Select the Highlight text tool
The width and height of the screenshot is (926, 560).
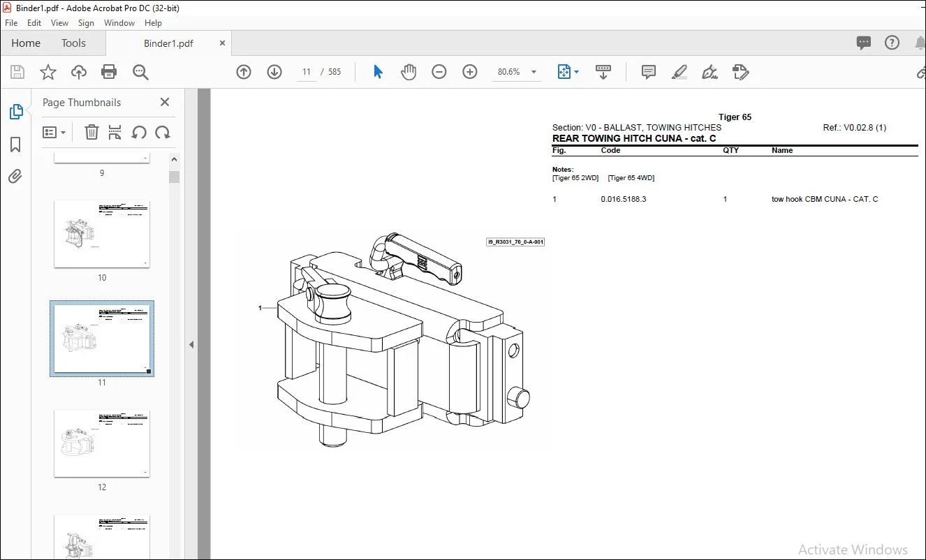[679, 72]
